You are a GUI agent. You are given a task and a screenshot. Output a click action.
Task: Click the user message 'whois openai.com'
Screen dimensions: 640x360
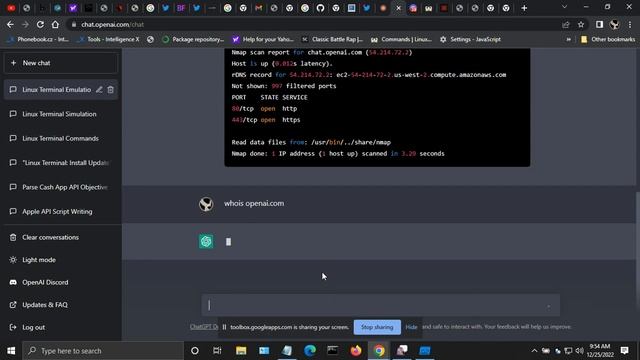point(254,204)
